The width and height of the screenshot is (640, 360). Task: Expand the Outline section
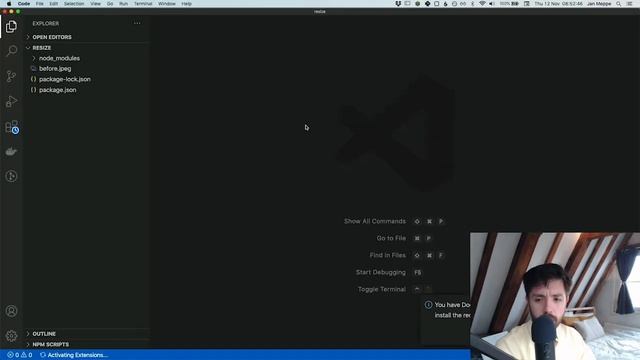[x=44, y=334]
